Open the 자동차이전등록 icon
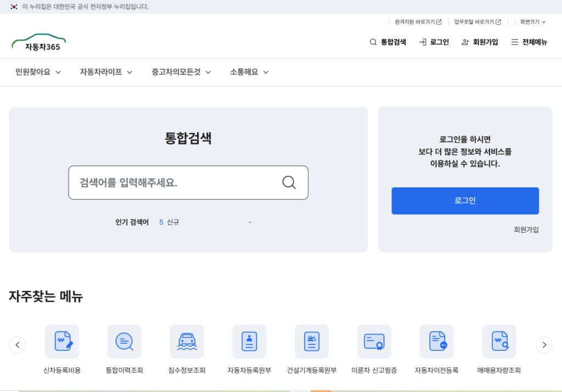The image size is (562, 392). click(x=436, y=341)
